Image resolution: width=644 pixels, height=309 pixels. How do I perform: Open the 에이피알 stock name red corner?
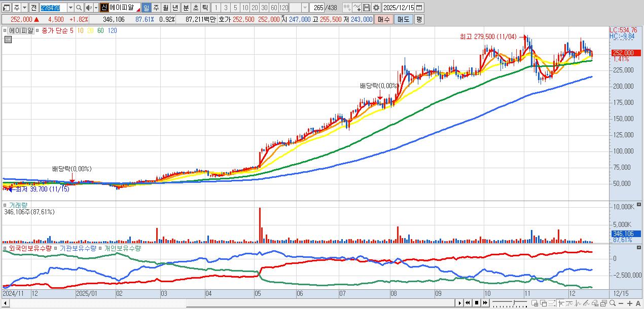138,10
